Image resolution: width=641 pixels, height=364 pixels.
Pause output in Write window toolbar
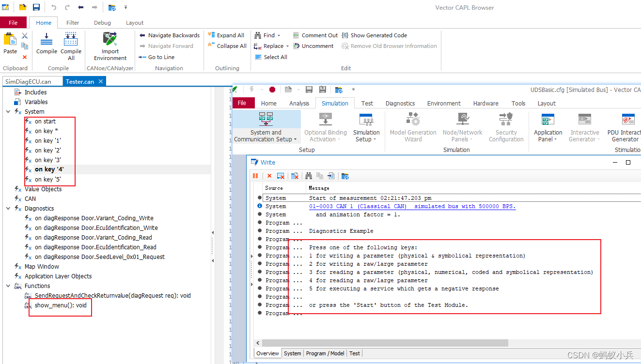pos(255,176)
